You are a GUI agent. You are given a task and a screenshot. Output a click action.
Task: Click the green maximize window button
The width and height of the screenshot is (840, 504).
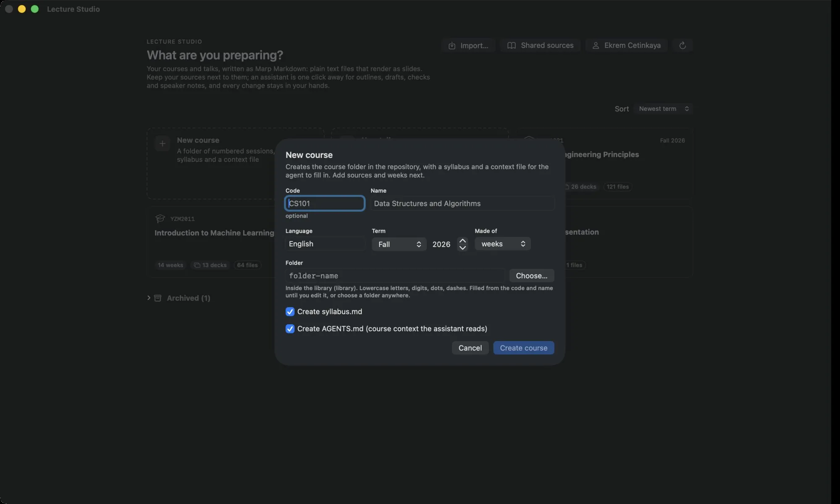click(x=35, y=9)
